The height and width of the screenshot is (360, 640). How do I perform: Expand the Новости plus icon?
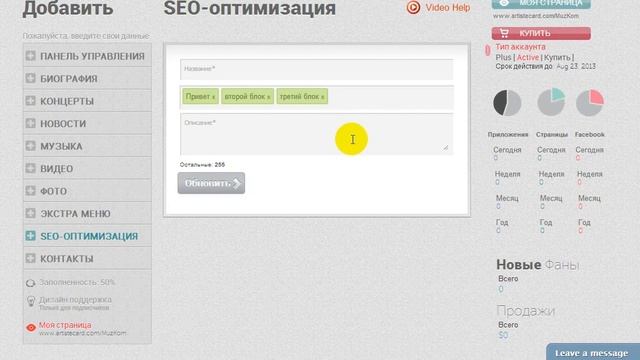tap(31, 123)
